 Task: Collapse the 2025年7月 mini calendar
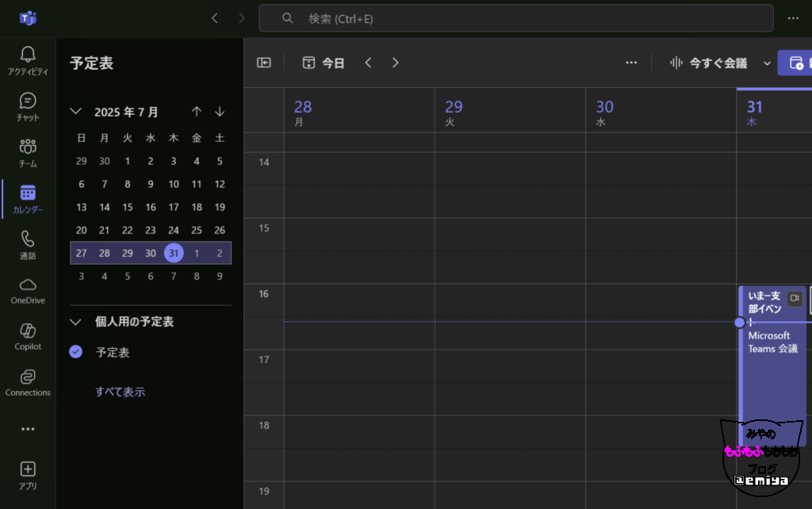[x=76, y=112]
